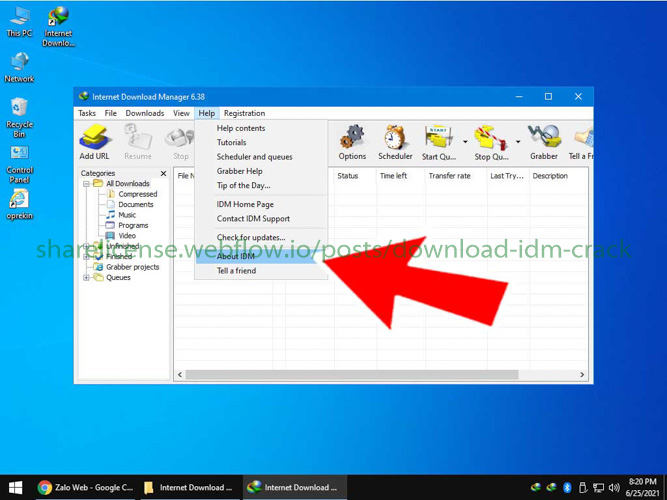Viewport: 667px width, 500px height.
Task: Select Grabber Help menu entry
Action: coord(261,171)
